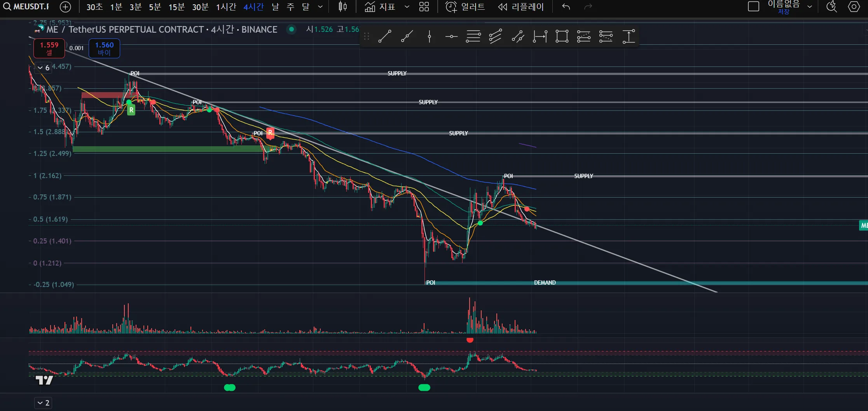Select the Parallel Channel tool

pyautogui.click(x=495, y=37)
